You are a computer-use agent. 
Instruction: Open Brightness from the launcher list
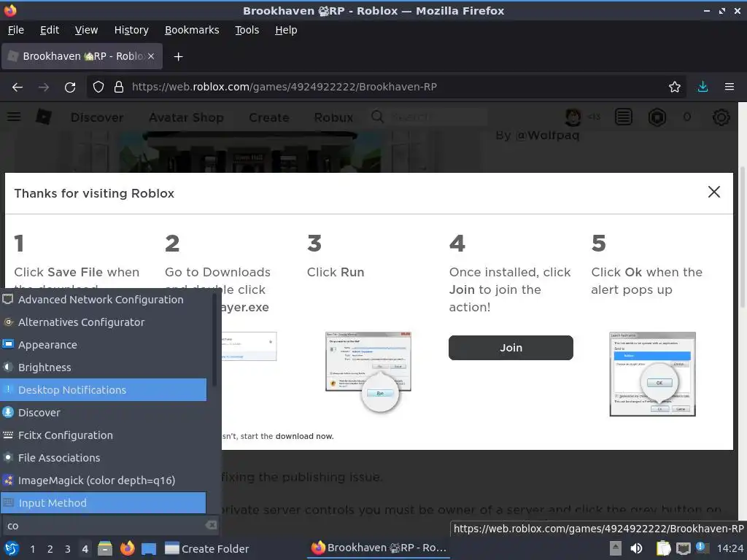104,367
